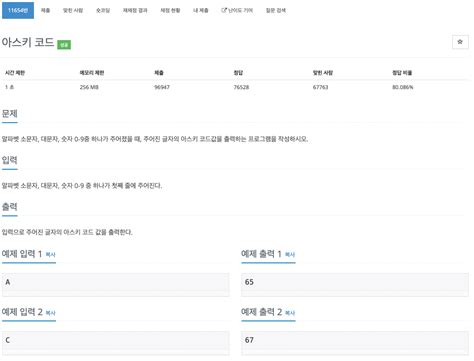Image resolution: width=474 pixels, height=361 pixels.
Task: Open the 질문 검색 tab
Action: coord(276,10)
